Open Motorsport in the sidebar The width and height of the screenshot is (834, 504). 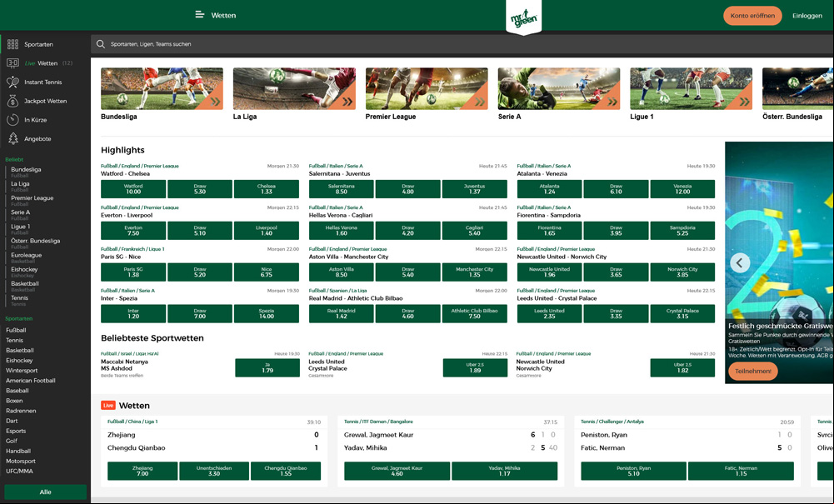point(21,461)
